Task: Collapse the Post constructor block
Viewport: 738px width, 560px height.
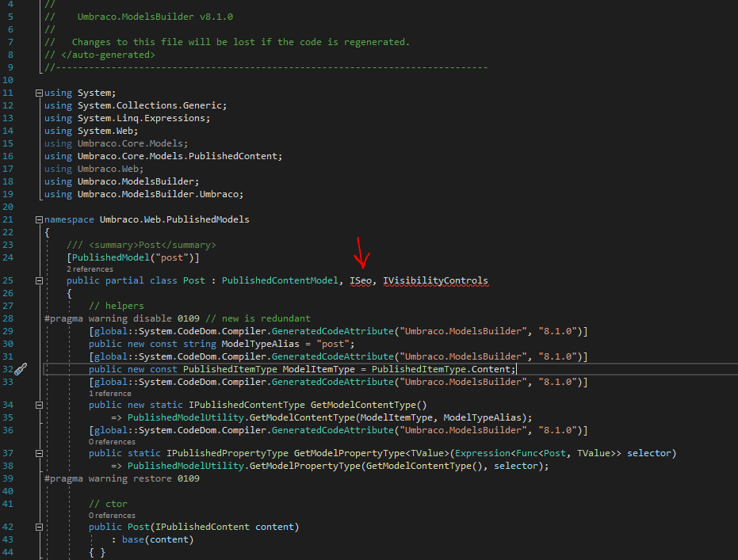Action: tap(39, 527)
